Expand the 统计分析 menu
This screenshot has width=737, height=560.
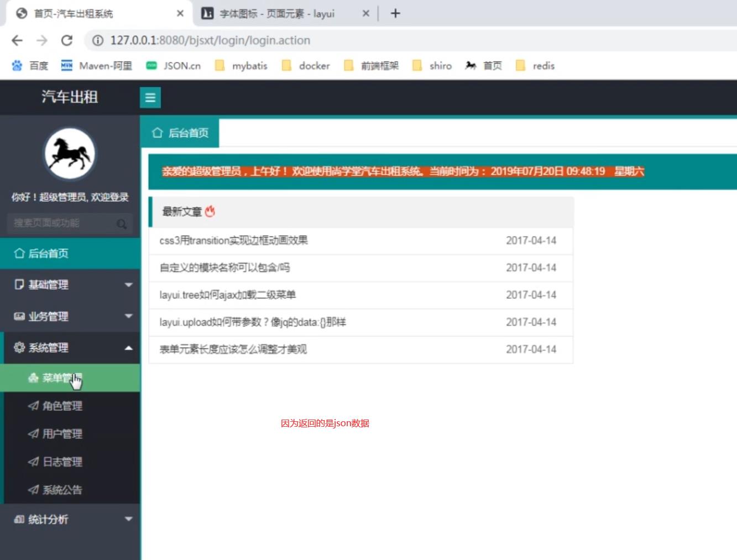(x=70, y=519)
